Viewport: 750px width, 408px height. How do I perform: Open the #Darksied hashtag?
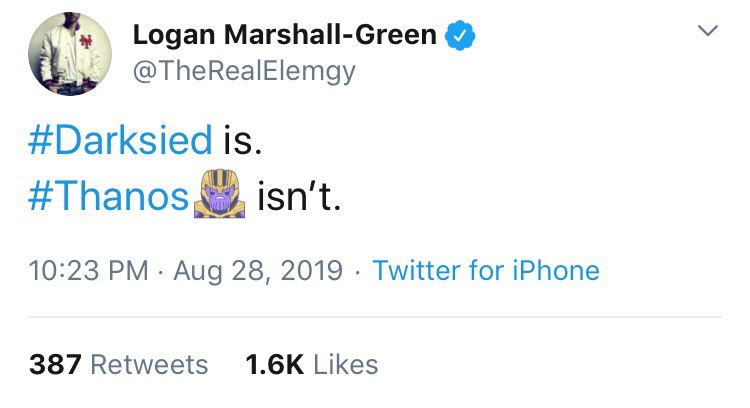point(120,142)
